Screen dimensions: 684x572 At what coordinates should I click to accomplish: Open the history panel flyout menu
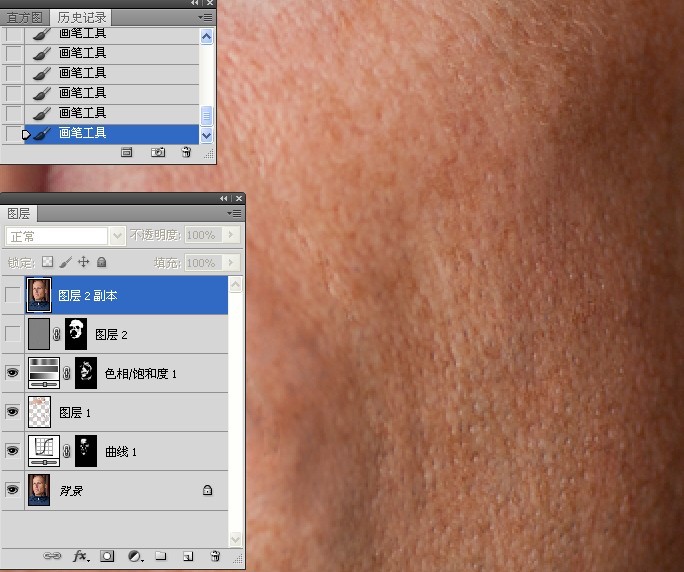click(x=205, y=17)
